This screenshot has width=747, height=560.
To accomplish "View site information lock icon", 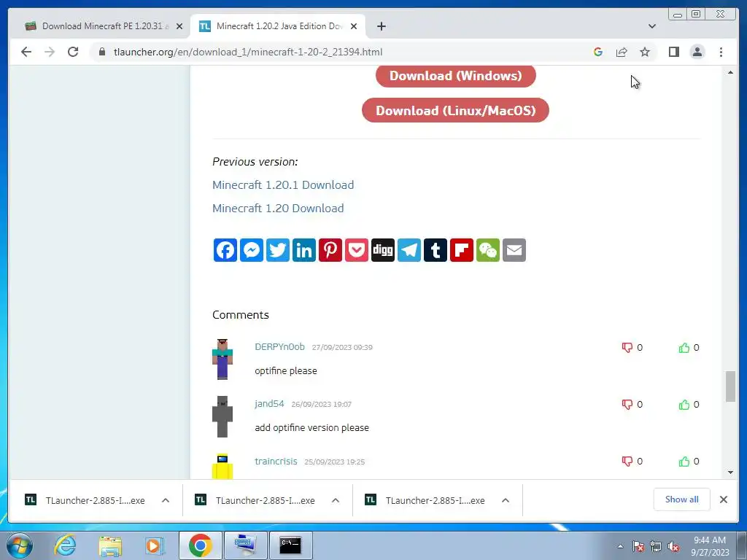I will point(102,52).
